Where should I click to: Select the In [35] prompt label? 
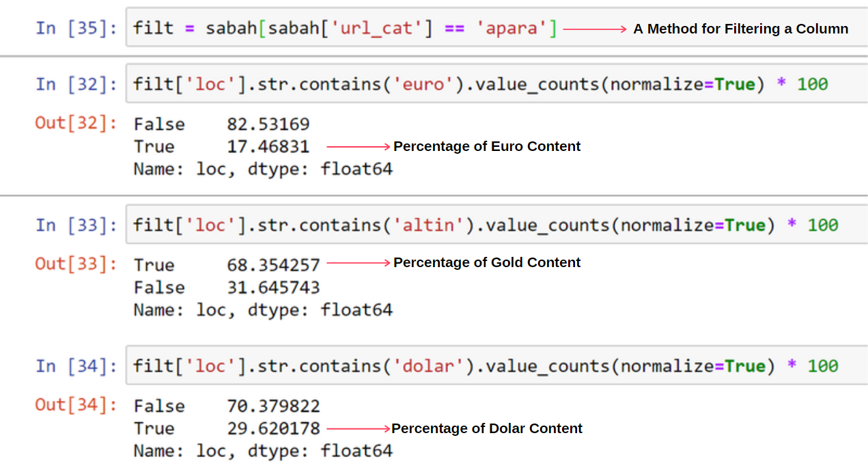tap(76, 29)
